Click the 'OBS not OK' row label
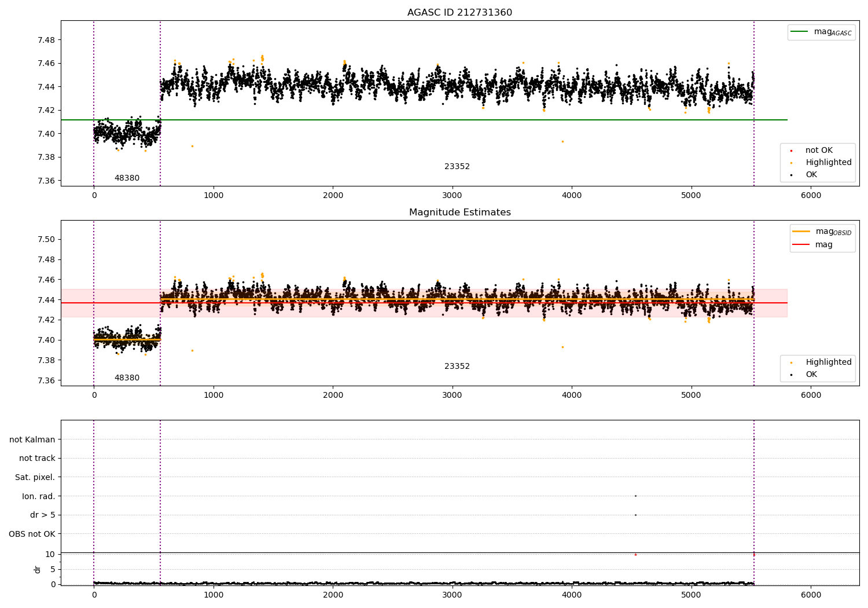This screenshot has width=868, height=608. tap(32, 534)
